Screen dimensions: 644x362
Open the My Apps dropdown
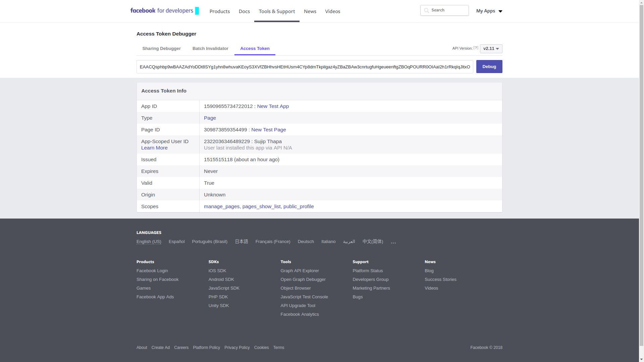click(x=489, y=11)
